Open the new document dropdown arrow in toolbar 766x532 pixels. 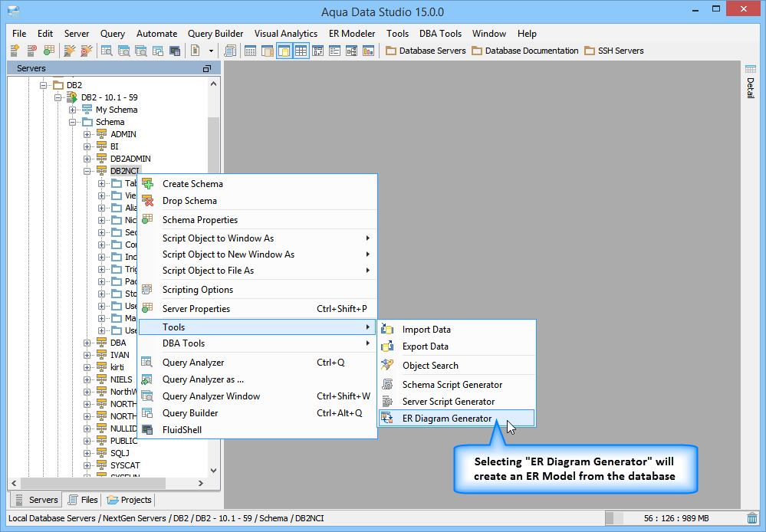pos(211,51)
